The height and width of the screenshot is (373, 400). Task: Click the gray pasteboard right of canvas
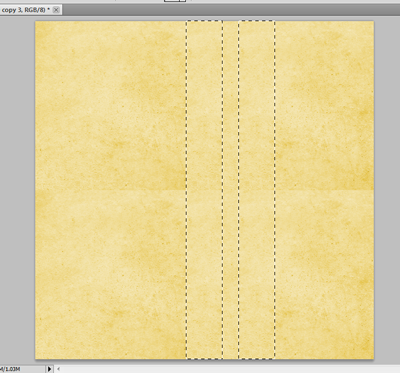click(x=387, y=190)
